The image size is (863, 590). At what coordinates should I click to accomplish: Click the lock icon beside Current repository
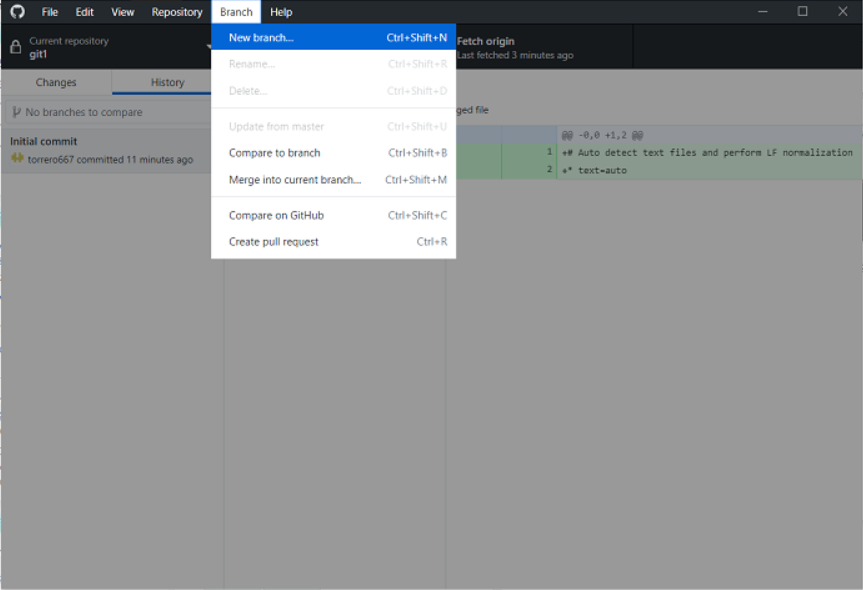coord(16,47)
